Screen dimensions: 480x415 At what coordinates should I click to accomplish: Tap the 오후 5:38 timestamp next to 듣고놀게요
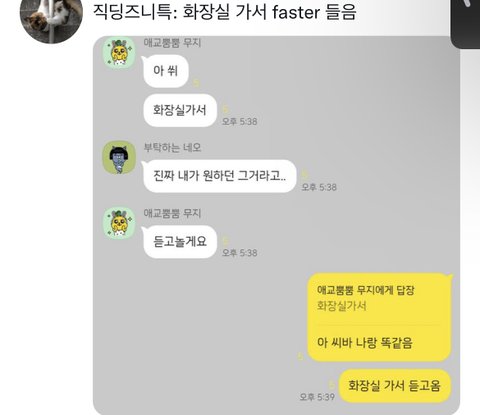239,253
